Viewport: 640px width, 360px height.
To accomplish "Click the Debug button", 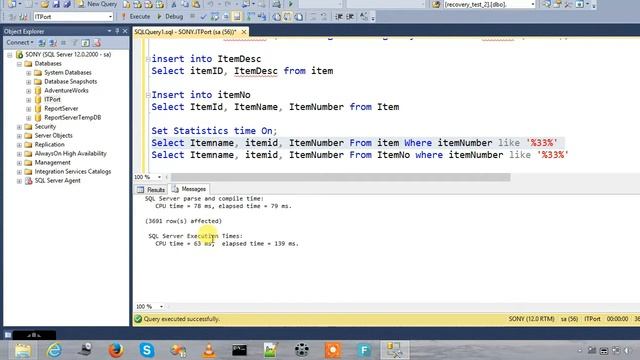I will coord(170,17).
